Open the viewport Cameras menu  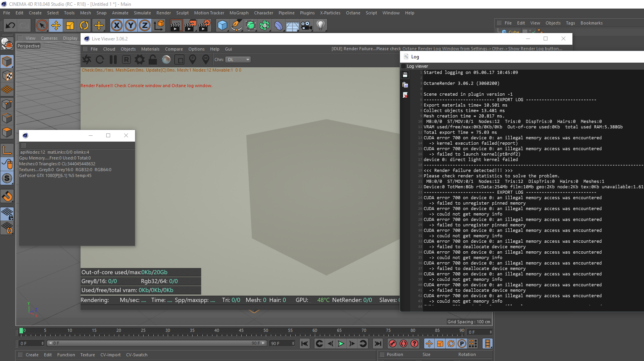(49, 38)
